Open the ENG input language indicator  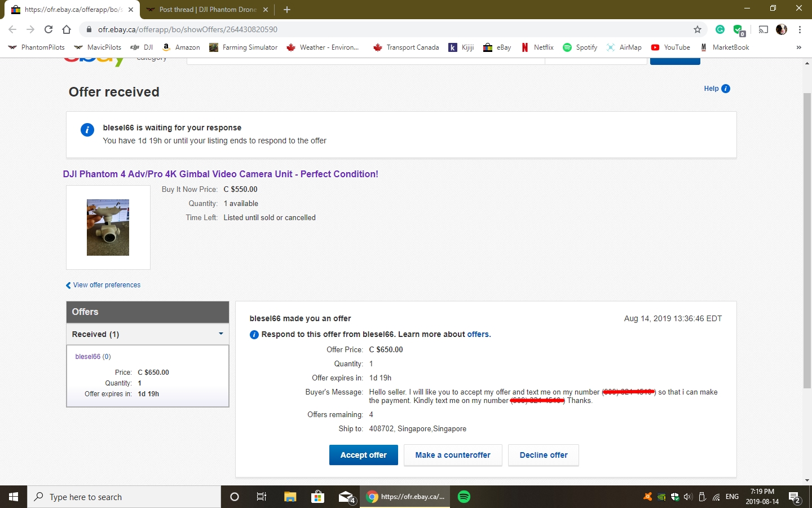click(732, 497)
